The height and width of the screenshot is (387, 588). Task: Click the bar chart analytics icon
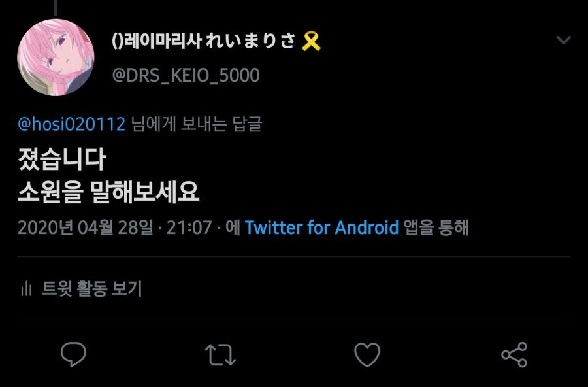tap(26, 289)
